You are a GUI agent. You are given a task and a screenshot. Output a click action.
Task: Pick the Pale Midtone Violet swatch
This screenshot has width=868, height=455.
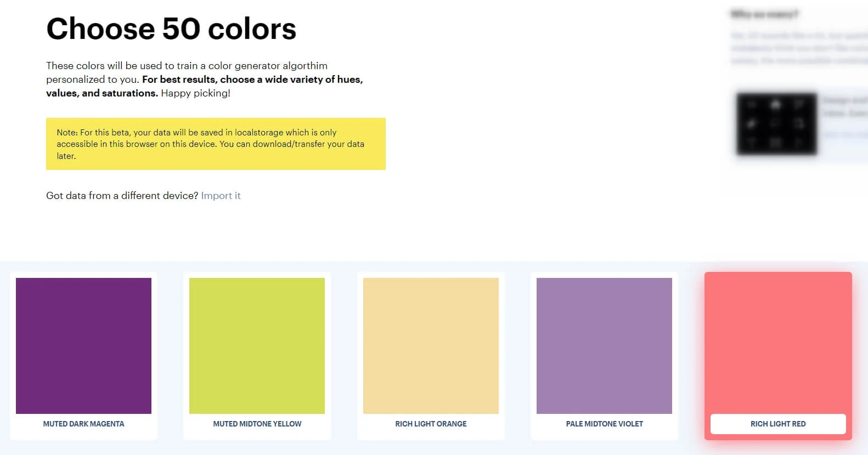(604, 345)
